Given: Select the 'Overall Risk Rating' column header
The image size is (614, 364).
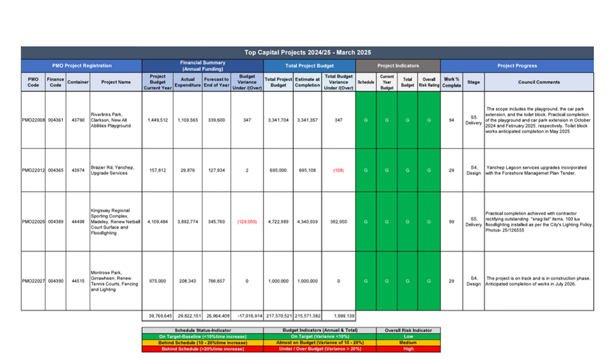Looking at the screenshot, I should (429, 82).
